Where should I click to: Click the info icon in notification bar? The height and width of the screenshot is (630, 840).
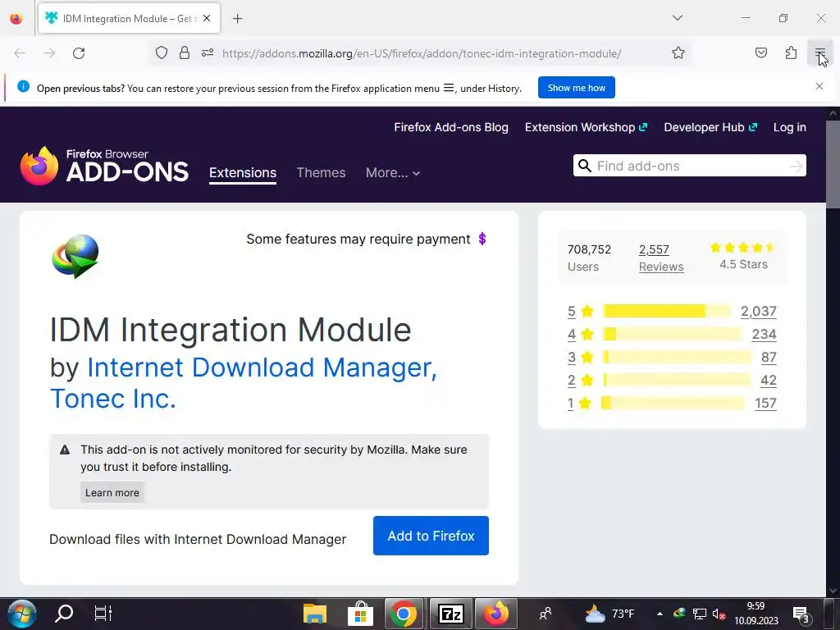pyautogui.click(x=23, y=86)
